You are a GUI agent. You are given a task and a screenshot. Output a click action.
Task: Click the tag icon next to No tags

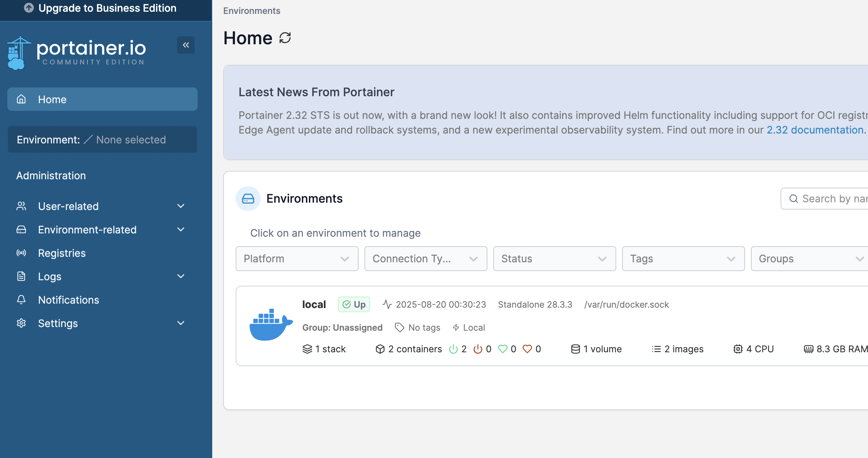(400, 327)
